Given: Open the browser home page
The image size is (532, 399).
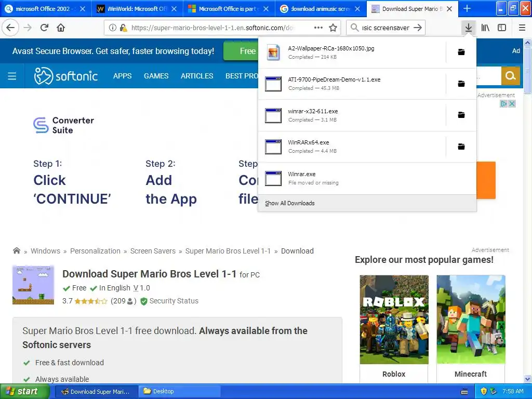Looking at the screenshot, I should (61, 28).
